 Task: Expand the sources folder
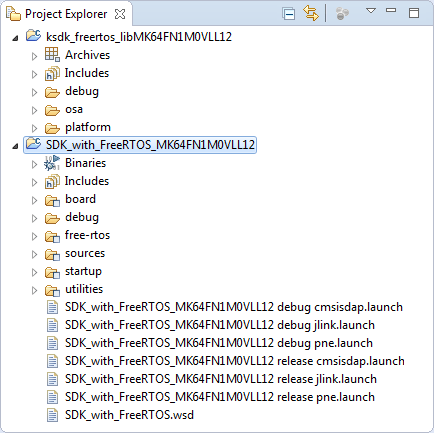click(x=34, y=254)
